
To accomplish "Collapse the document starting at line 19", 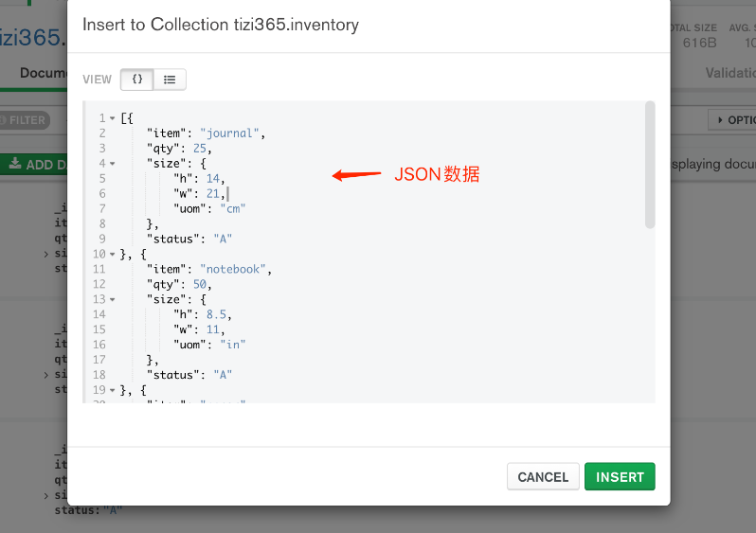I will [113, 390].
